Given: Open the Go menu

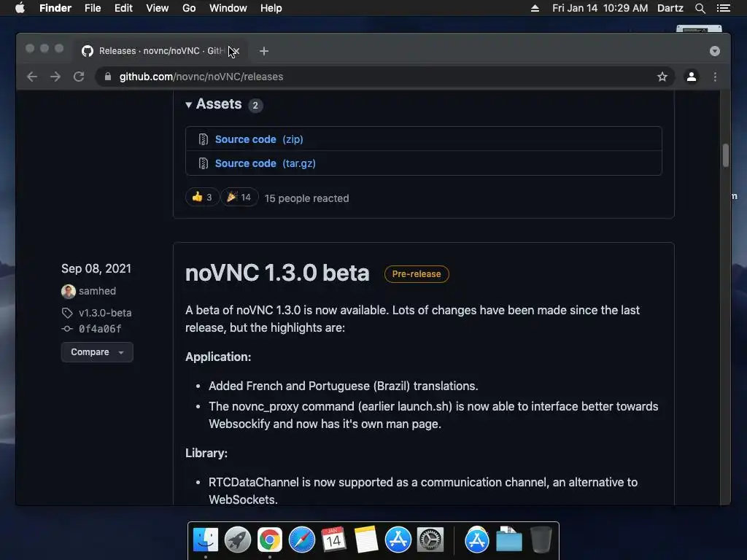Looking at the screenshot, I should click(x=189, y=8).
